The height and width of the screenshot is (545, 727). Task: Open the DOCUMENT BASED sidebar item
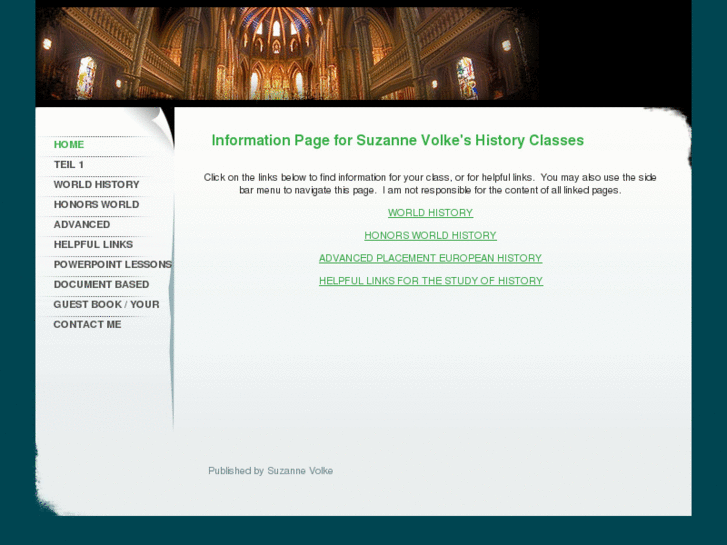tap(101, 284)
